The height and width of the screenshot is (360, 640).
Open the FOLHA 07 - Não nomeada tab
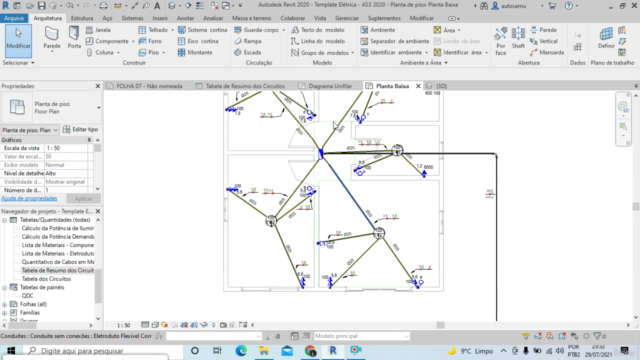[x=144, y=86]
